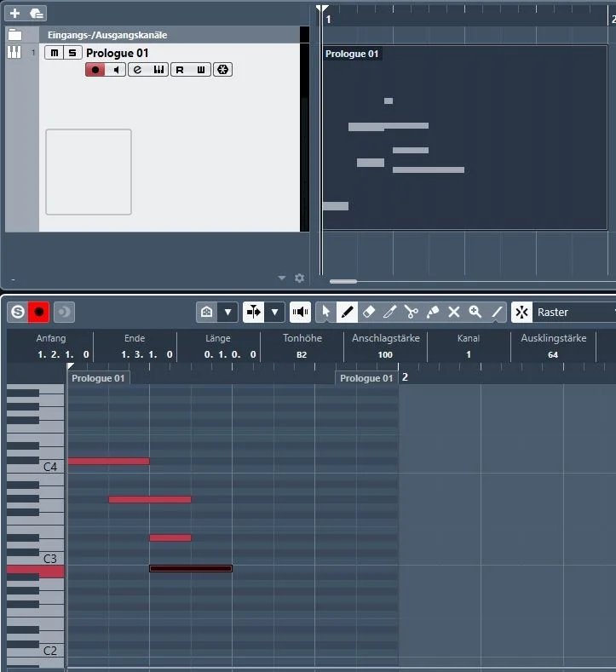Click the Eingangs-/Ausgangskanäle folder label
The height and width of the screenshot is (672, 616).
[x=107, y=35]
